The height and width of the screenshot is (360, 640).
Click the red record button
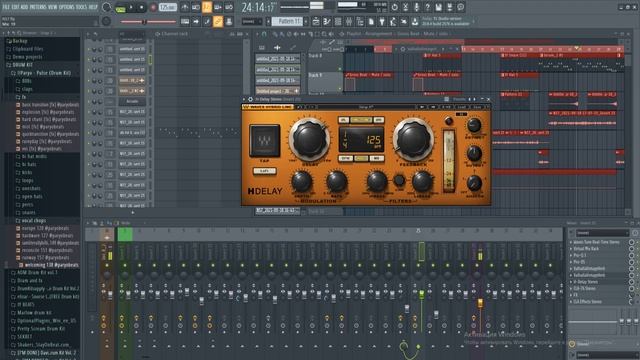pos(153,7)
